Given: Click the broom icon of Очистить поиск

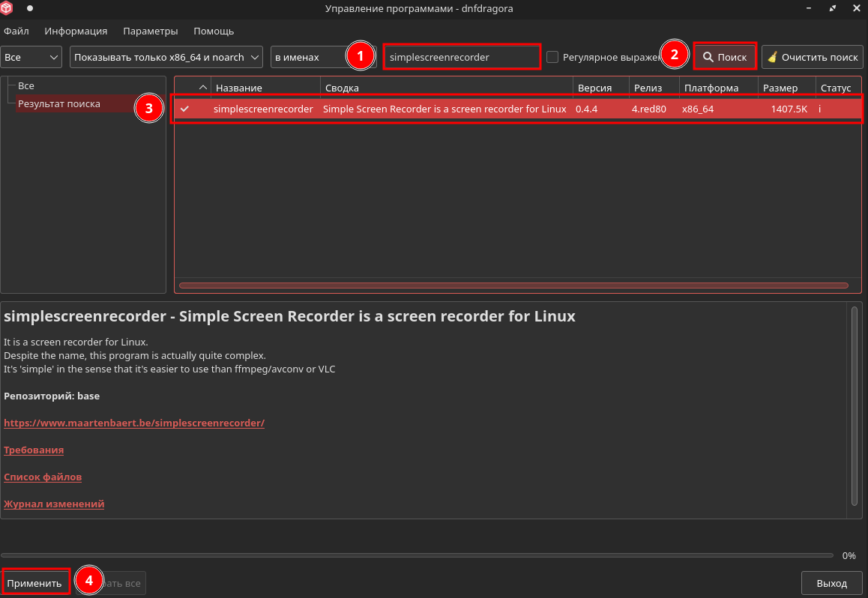Looking at the screenshot, I should [772, 57].
